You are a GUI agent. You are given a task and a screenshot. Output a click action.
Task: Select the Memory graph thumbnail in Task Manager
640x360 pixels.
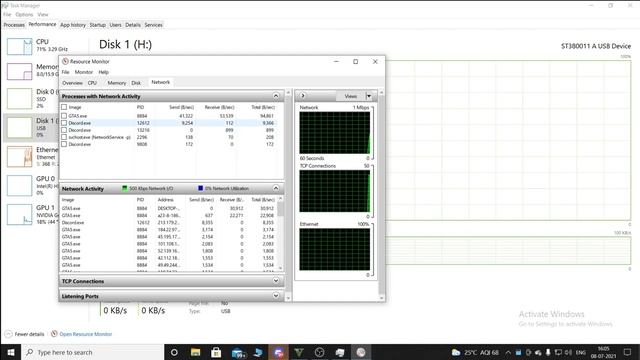(x=20, y=71)
